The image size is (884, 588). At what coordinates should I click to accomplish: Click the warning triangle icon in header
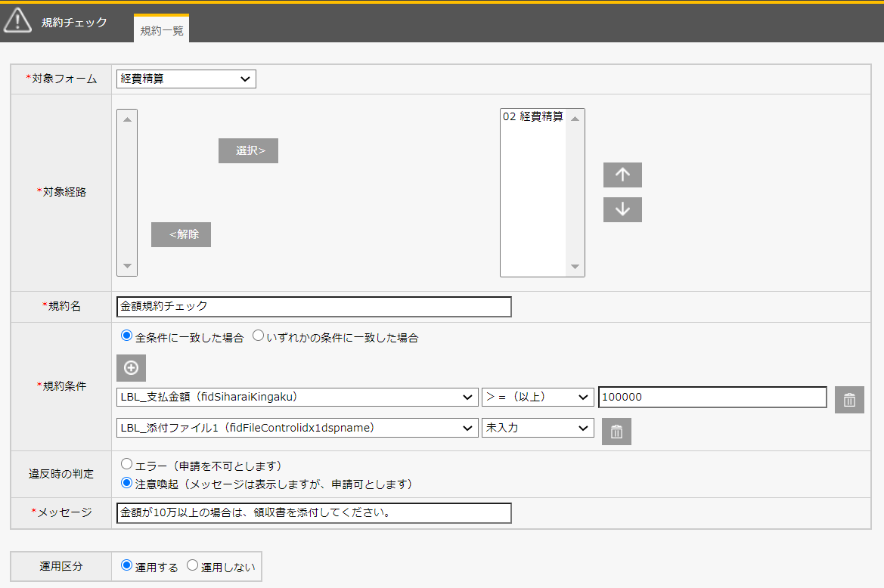(17, 20)
